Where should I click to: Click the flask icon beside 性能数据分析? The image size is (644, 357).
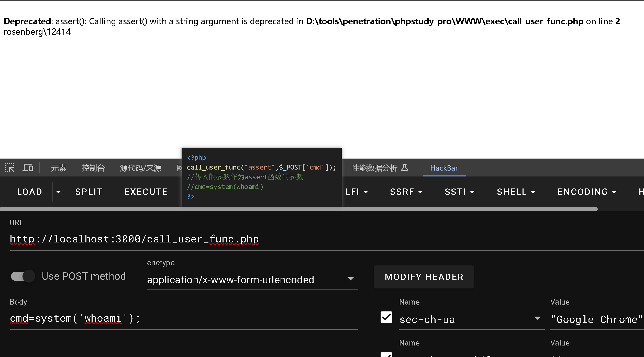point(405,168)
